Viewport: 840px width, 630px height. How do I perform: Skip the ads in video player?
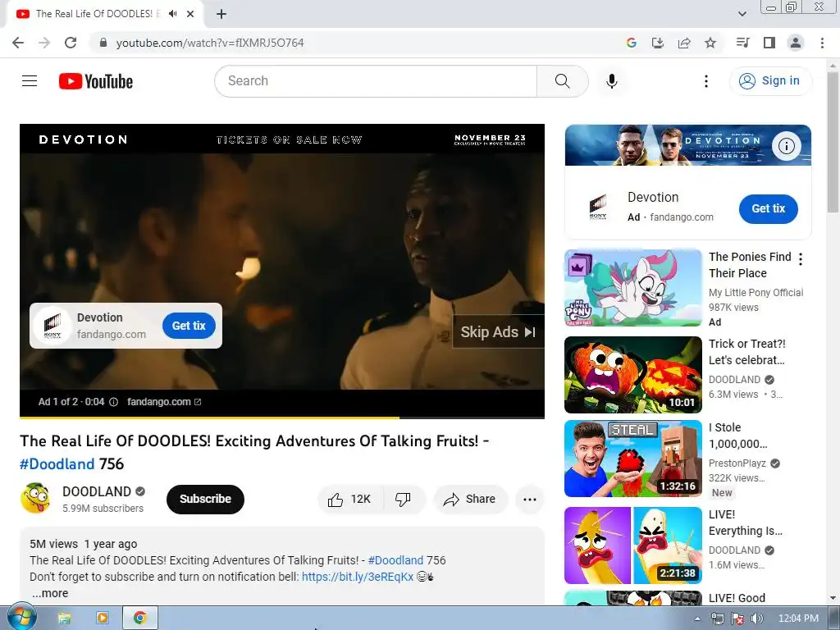pyautogui.click(x=498, y=332)
